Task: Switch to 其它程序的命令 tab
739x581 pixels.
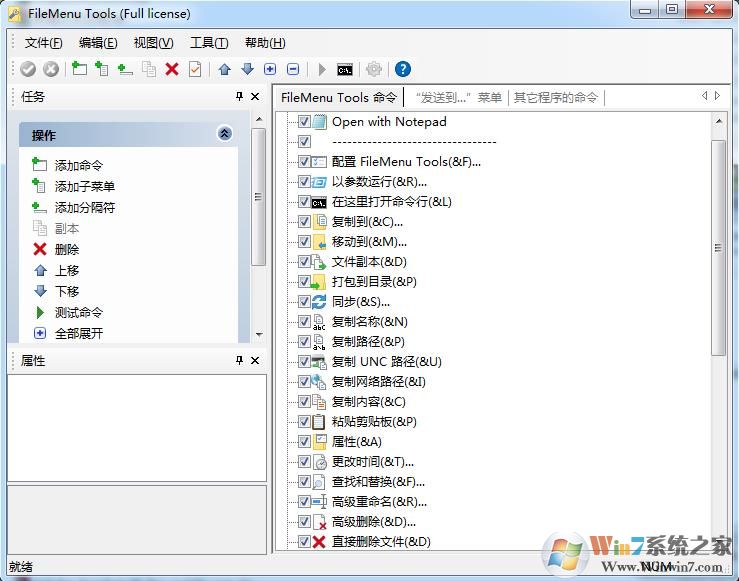Action: point(556,98)
